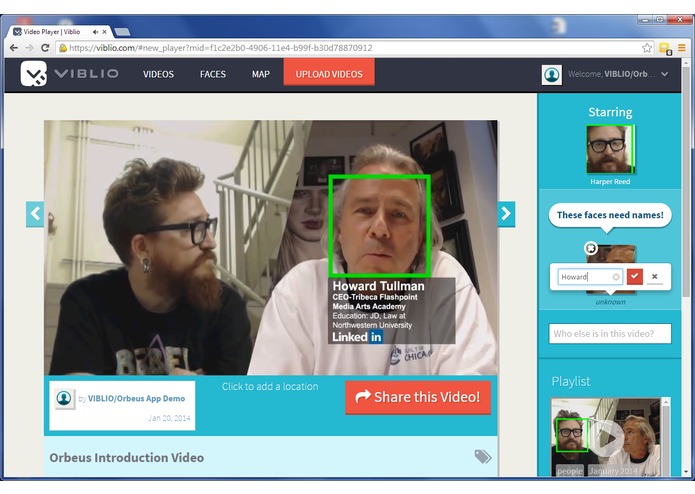Open the VIDEOS menu item

click(x=158, y=74)
